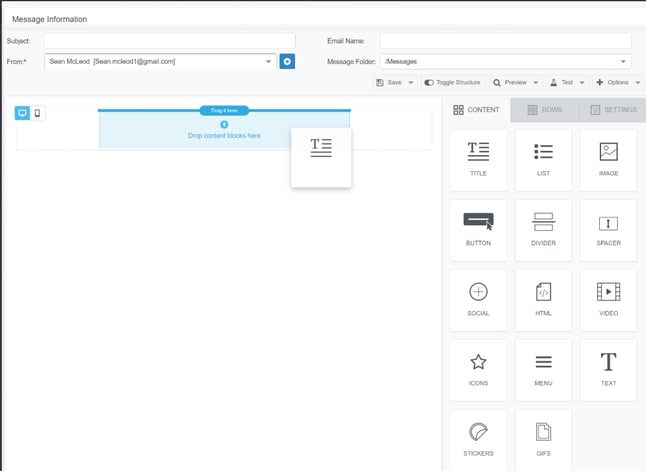Select the Video content block
Viewport: 646px width, 471px height.
[608, 299]
